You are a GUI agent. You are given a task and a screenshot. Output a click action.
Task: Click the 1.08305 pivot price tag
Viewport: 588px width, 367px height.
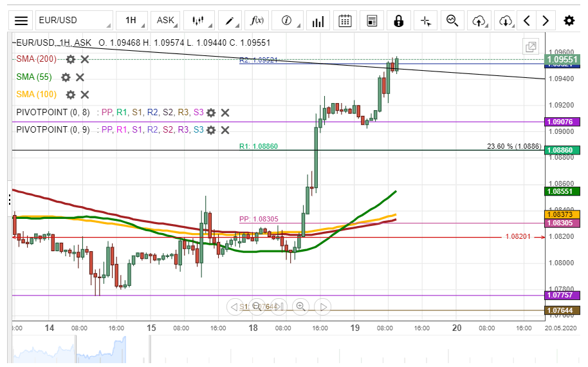(562, 223)
